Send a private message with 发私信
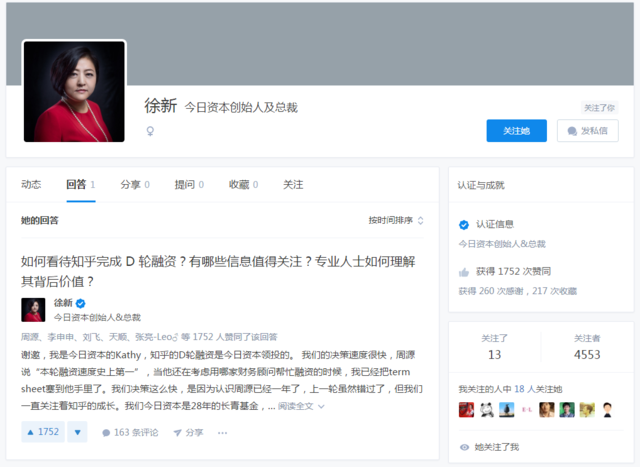 coord(587,131)
